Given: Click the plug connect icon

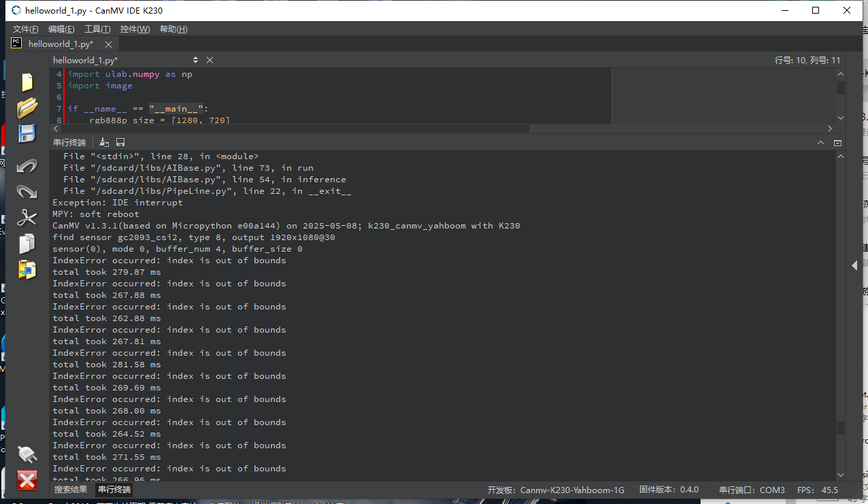Looking at the screenshot, I should 27,454.
